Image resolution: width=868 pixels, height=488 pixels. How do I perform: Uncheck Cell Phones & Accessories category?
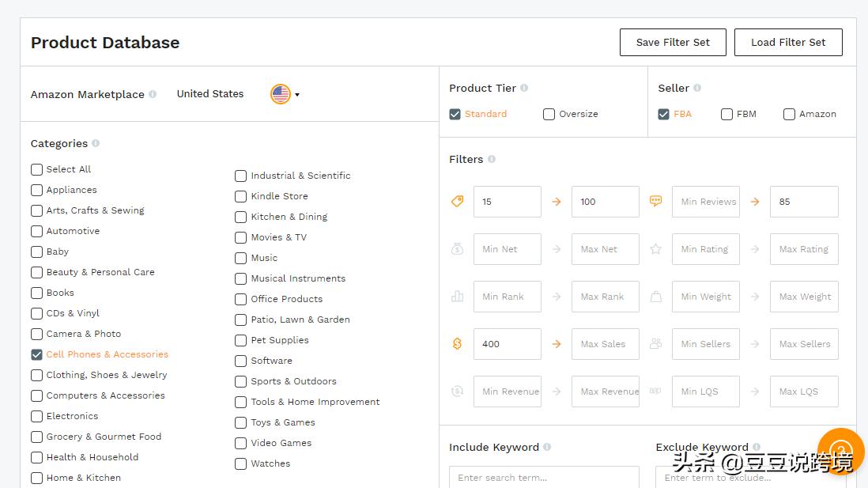pyautogui.click(x=36, y=354)
